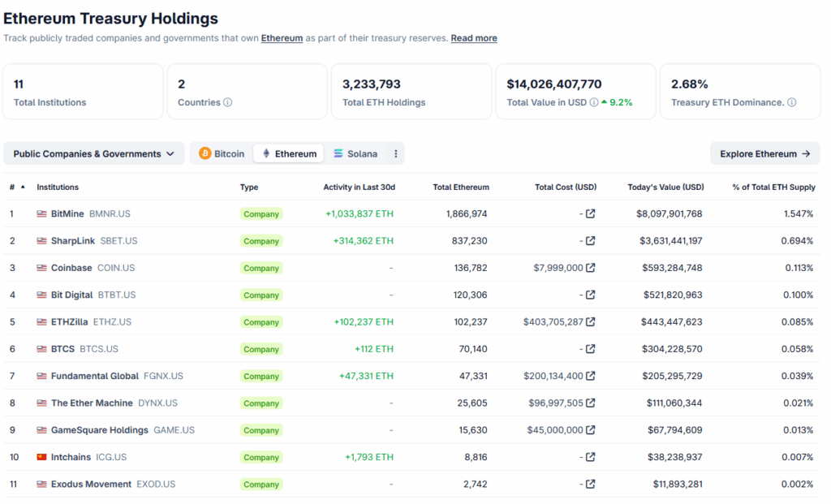Viewport: 831px width, 504px height.
Task: Open external link icon in SharpLink row
Action: coord(591,240)
